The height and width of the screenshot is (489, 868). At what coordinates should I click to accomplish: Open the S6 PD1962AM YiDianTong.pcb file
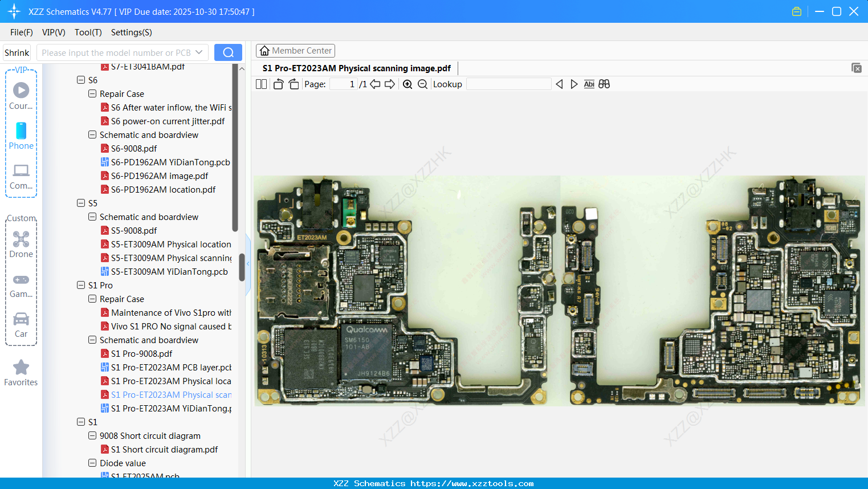(170, 162)
